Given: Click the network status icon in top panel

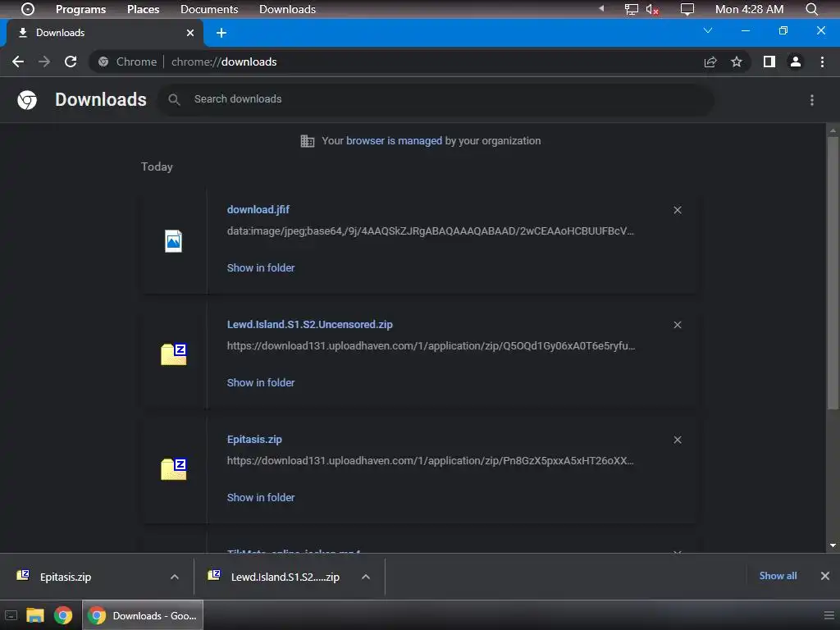Looking at the screenshot, I should pos(632,9).
